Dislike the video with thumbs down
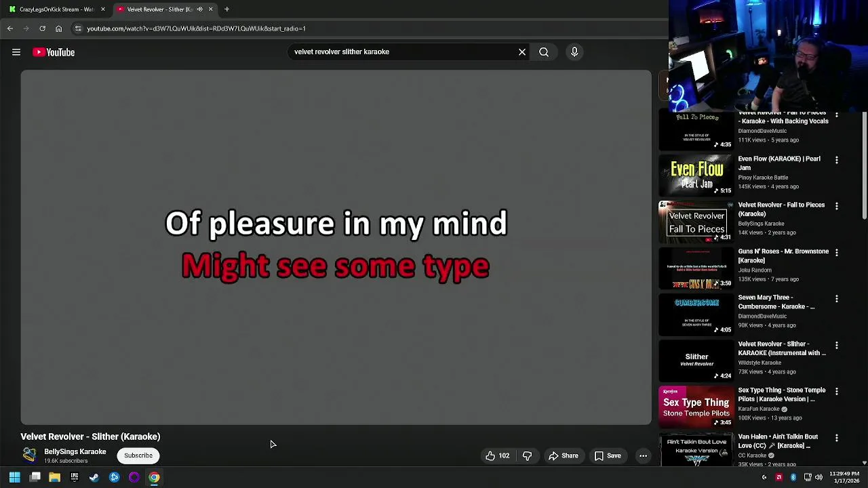 point(528,455)
